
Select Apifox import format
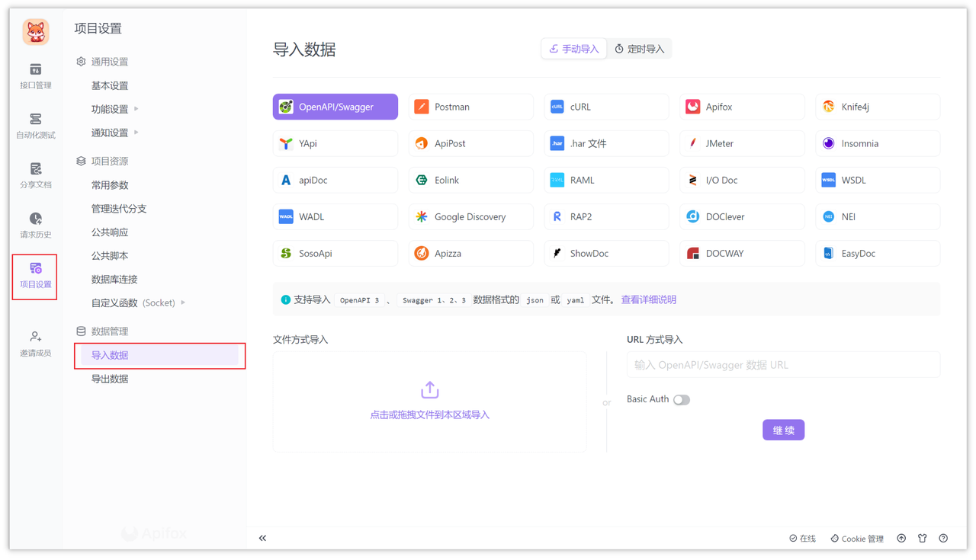coord(742,107)
